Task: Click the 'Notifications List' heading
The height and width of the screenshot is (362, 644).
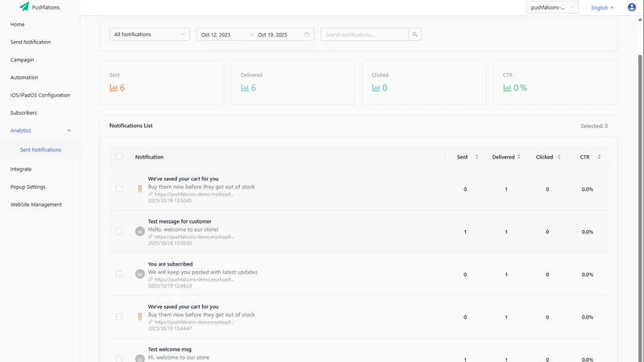Action: 130,125
